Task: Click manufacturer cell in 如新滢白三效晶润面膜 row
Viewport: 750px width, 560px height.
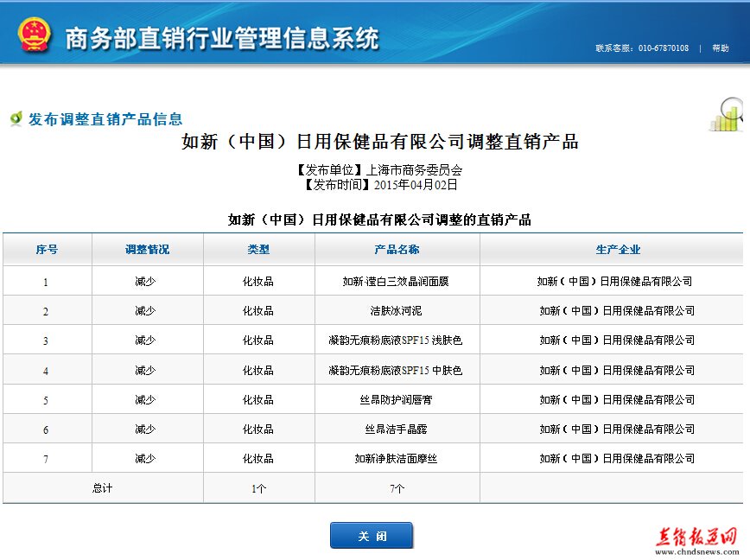Action: point(614,281)
